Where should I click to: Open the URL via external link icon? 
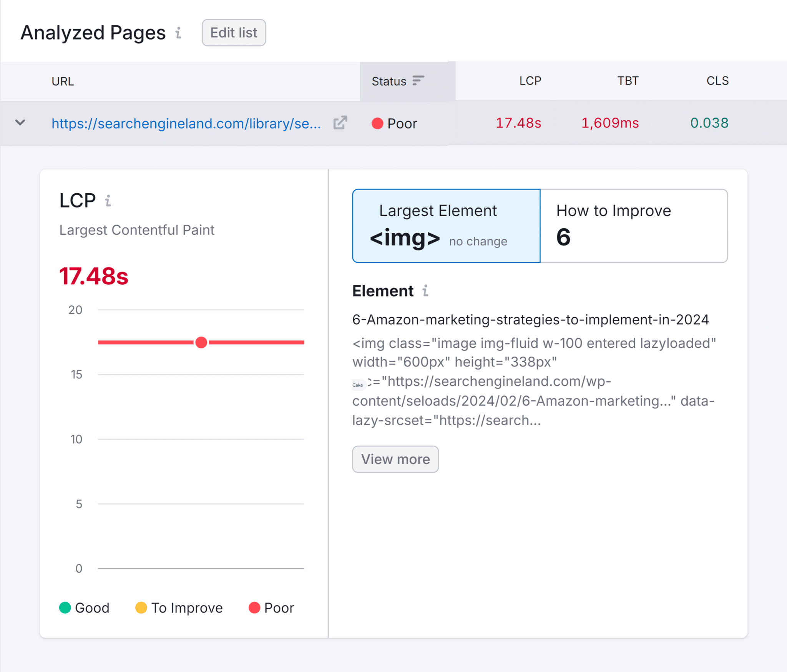tap(340, 123)
